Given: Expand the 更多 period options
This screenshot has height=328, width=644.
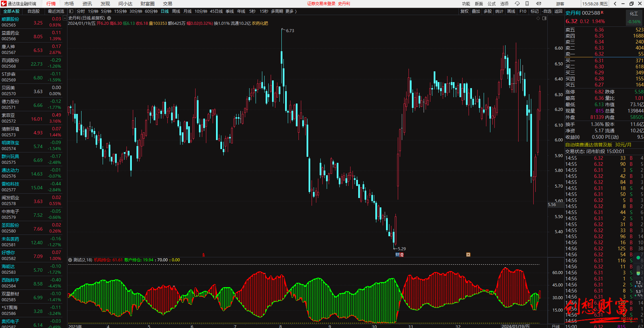Looking at the screenshot, I should (291, 11).
